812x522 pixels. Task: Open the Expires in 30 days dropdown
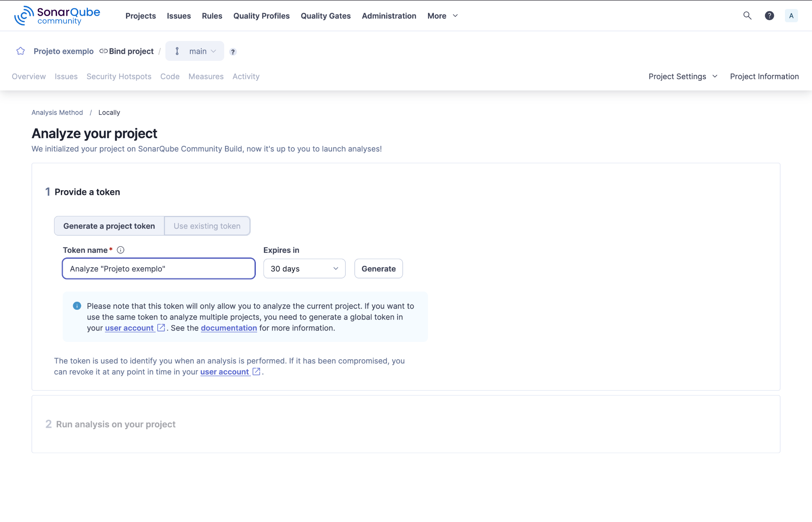tap(304, 269)
